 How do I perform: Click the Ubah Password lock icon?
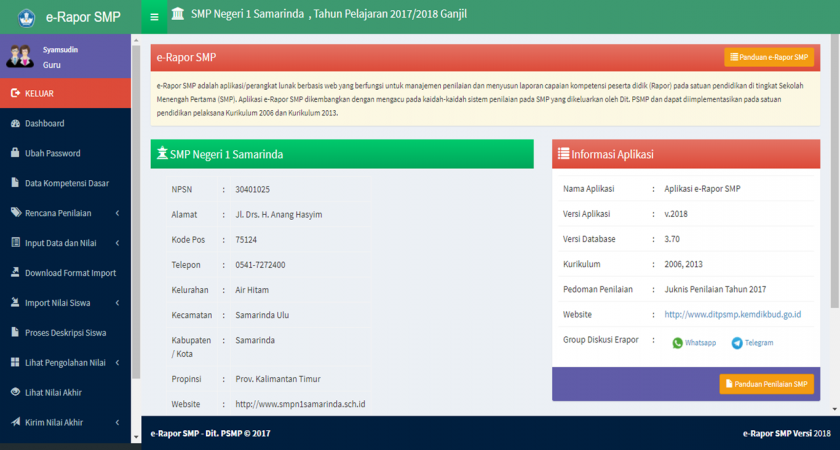coord(15,153)
